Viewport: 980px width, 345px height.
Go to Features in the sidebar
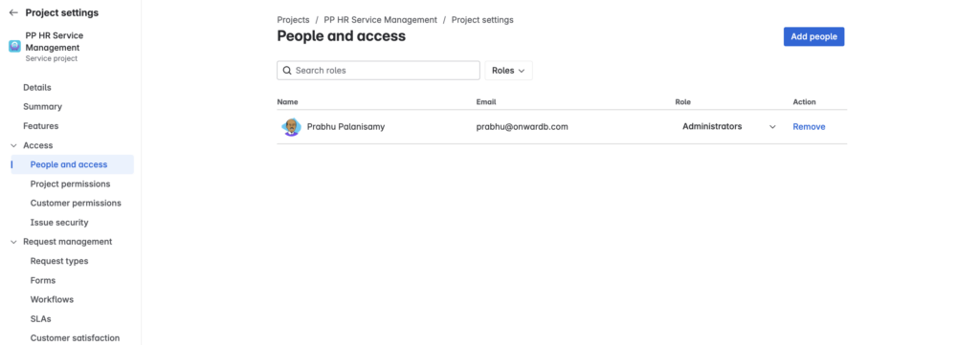pos(40,126)
